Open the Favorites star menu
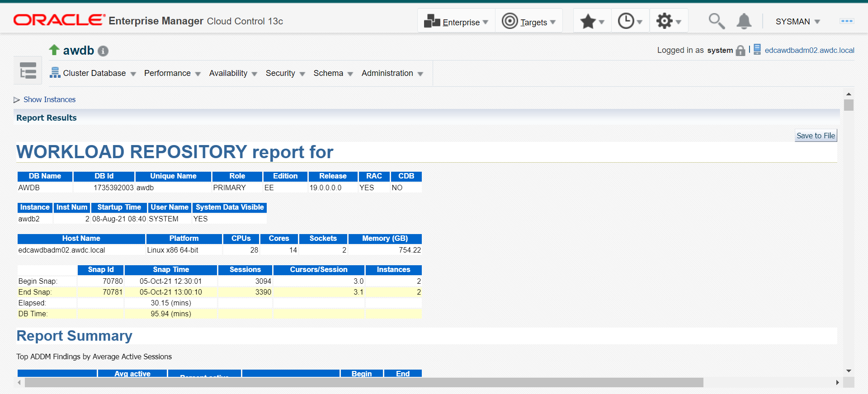 [x=592, y=21]
